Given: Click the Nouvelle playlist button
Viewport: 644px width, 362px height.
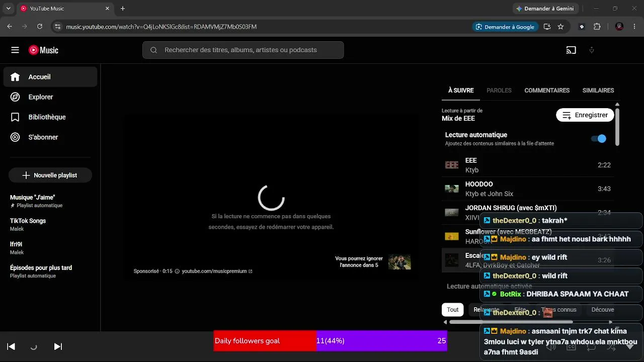Looking at the screenshot, I should (50, 175).
